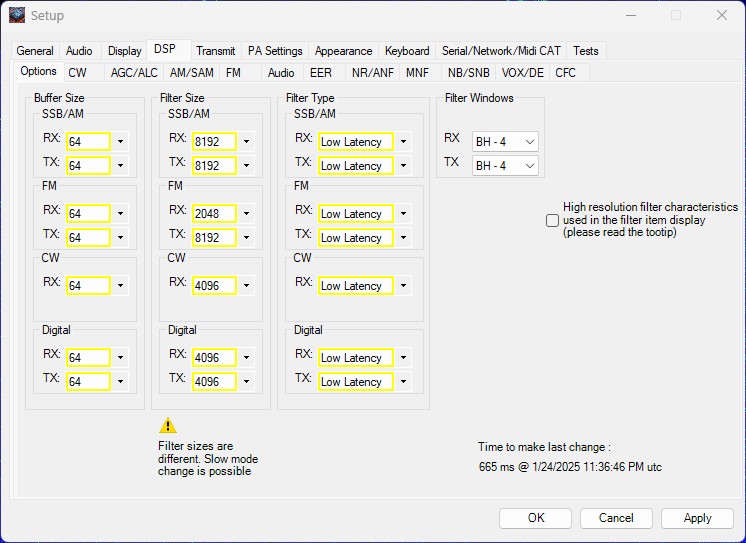
Task: Open SSB/AM RX buffer size dropdown
Action: (120, 142)
